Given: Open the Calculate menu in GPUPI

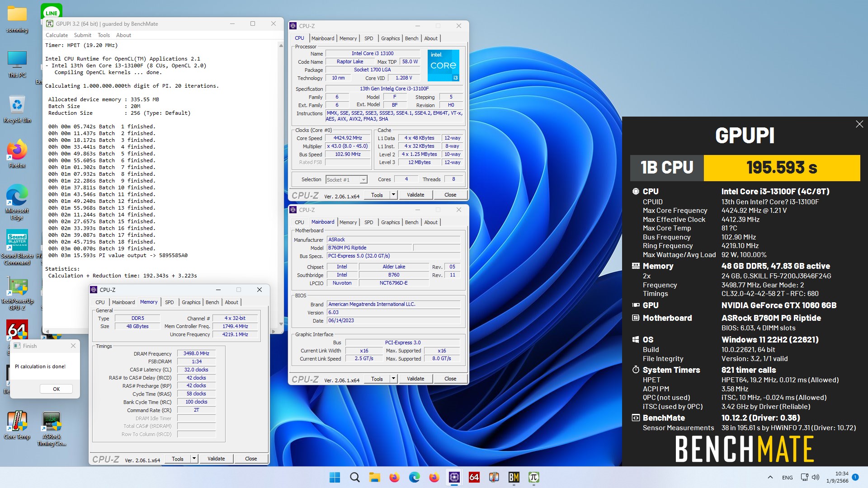Looking at the screenshot, I should point(57,35).
